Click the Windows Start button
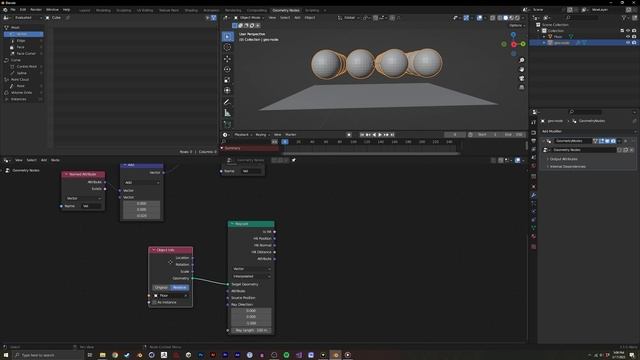This screenshot has width=640, height=360. 6,355
